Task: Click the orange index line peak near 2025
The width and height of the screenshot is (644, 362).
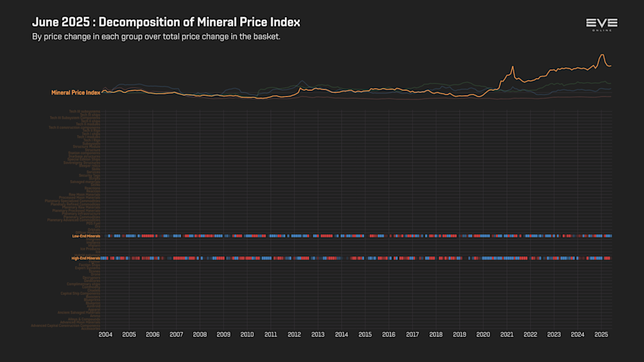Action: (x=602, y=54)
